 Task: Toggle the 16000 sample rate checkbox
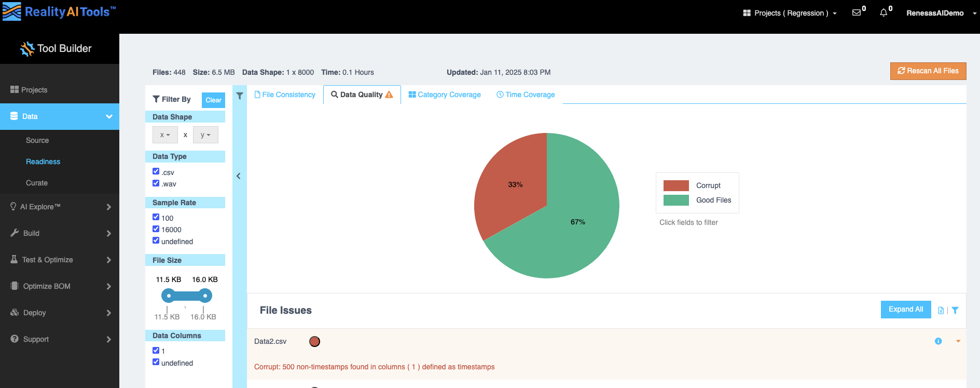click(x=156, y=229)
